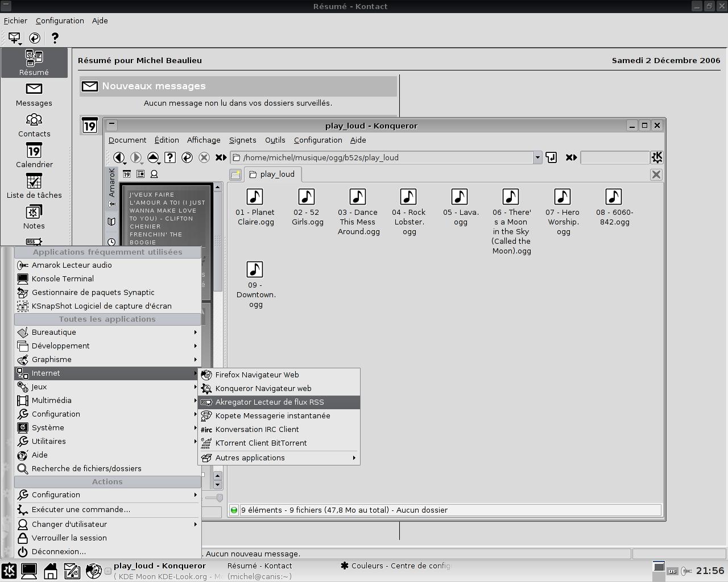Open Calendrier in Kontact sidebar

coord(34,155)
